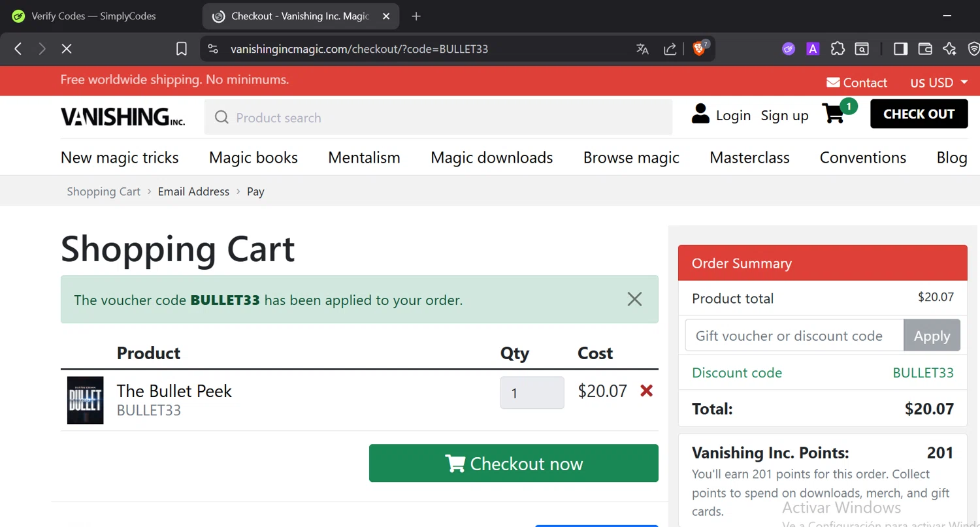
Task: Open Magic books menu
Action: pos(253,158)
